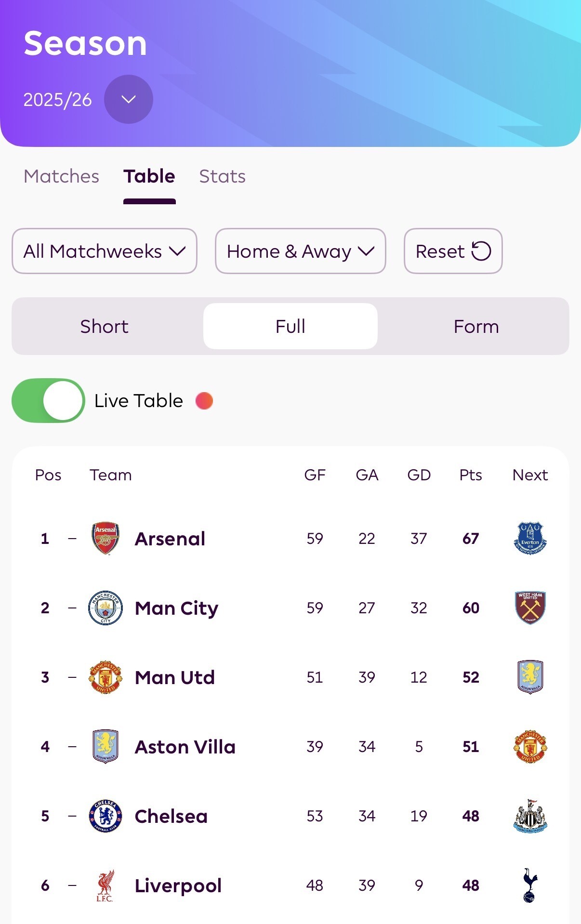581x924 pixels.
Task: Open the Home & Away filter
Action: click(x=300, y=251)
